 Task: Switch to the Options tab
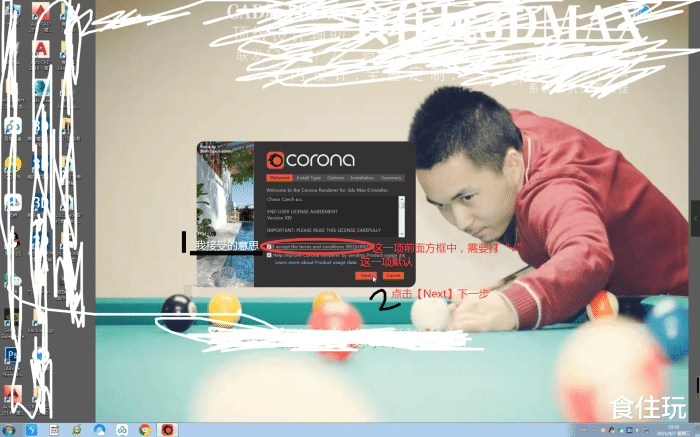point(335,178)
